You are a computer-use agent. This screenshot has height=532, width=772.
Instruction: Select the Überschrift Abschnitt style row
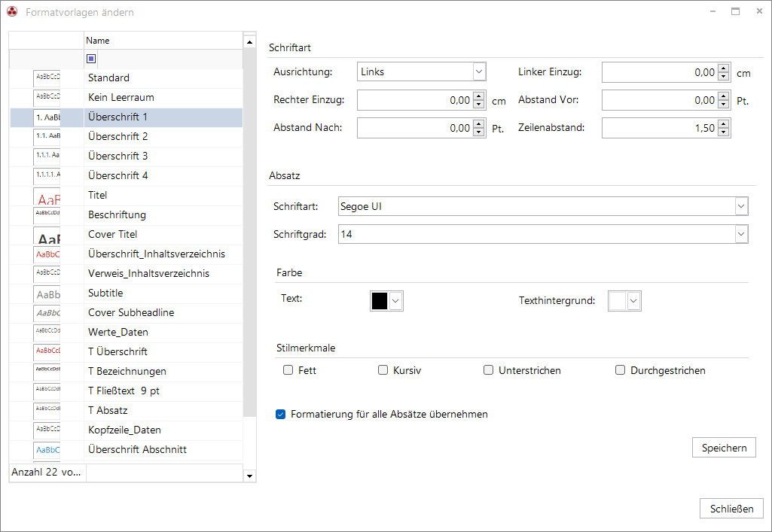coord(126,450)
